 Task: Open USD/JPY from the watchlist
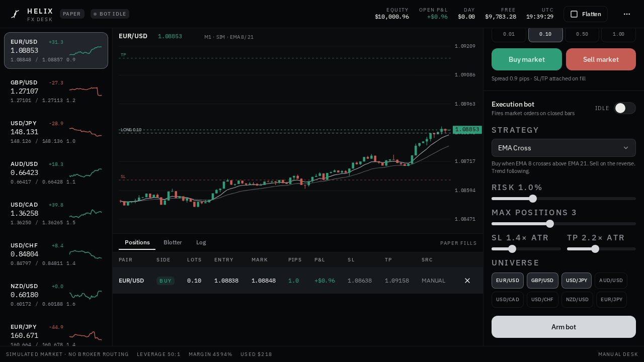(56, 132)
